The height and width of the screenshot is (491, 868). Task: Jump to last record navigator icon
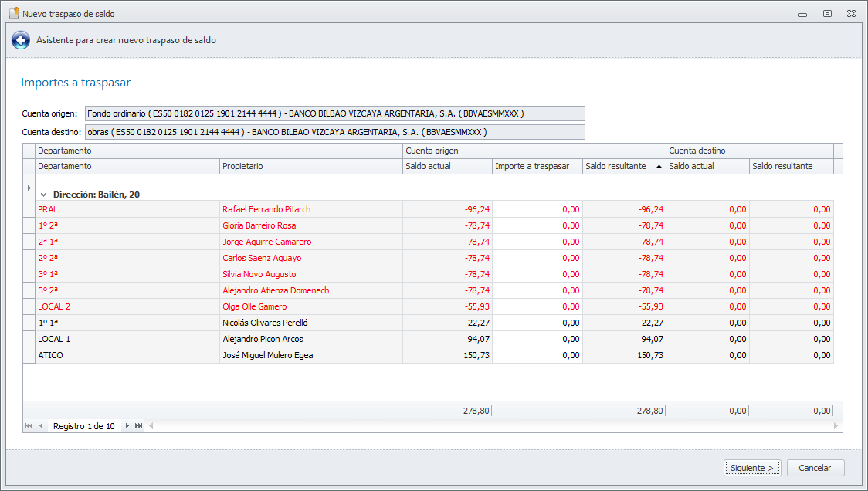click(139, 426)
